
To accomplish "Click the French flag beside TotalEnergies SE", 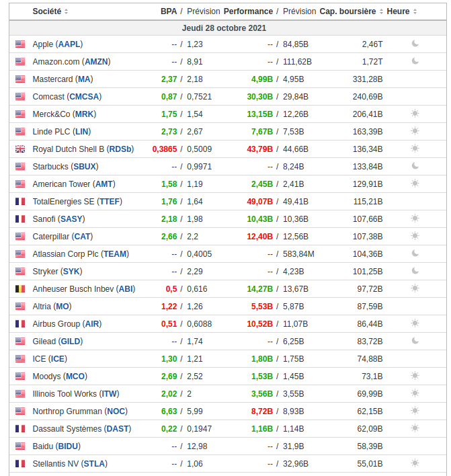I will click(20, 201).
